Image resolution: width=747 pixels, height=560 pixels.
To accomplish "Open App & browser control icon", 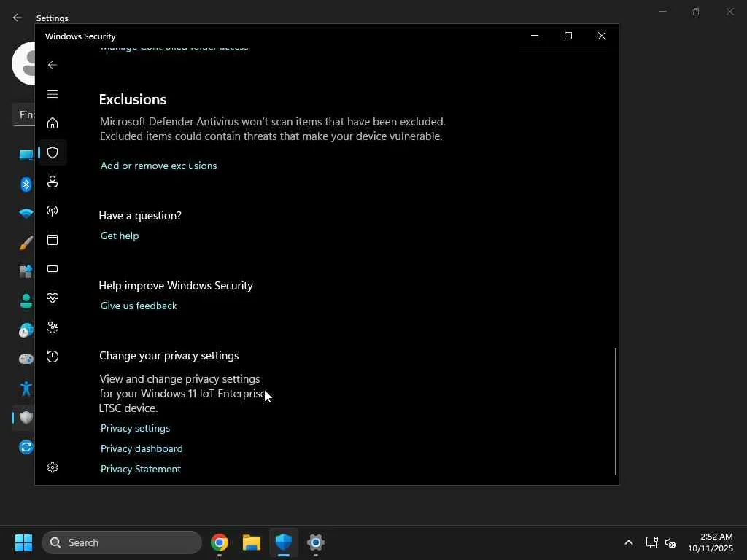I will [x=53, y=239].
